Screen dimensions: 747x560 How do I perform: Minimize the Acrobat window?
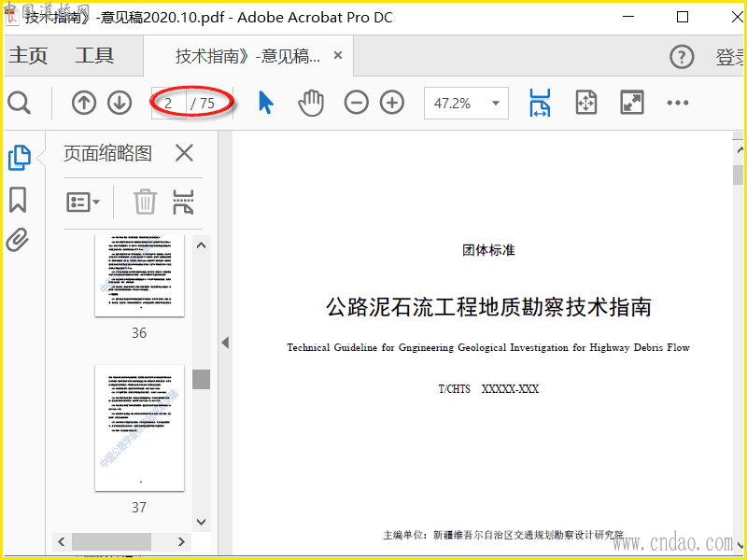[628, 17]
